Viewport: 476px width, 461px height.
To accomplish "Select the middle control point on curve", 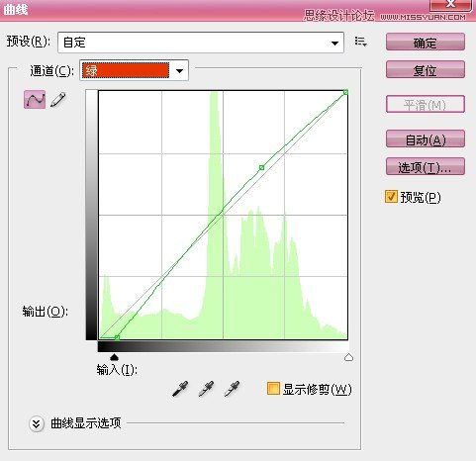I will [x=261, y=167].
